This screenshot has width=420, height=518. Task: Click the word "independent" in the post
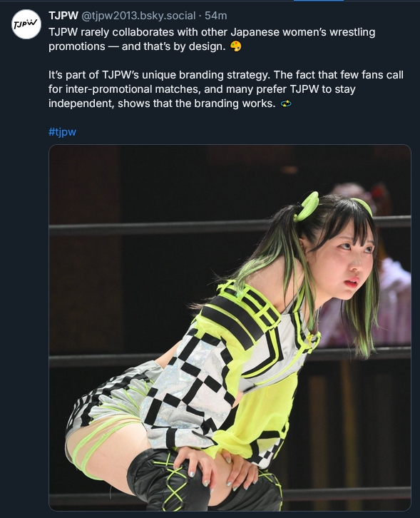[x=81, y=103]
